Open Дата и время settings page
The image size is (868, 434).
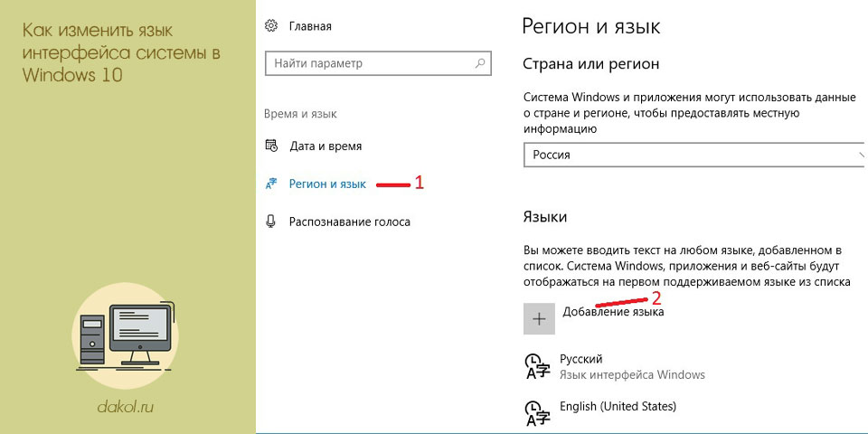[x=325, y=146]
